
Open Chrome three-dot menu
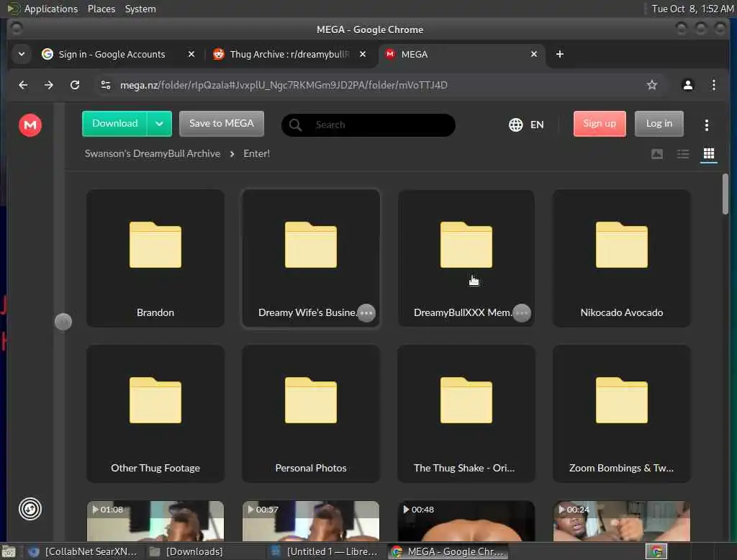[x=713, y=85]
